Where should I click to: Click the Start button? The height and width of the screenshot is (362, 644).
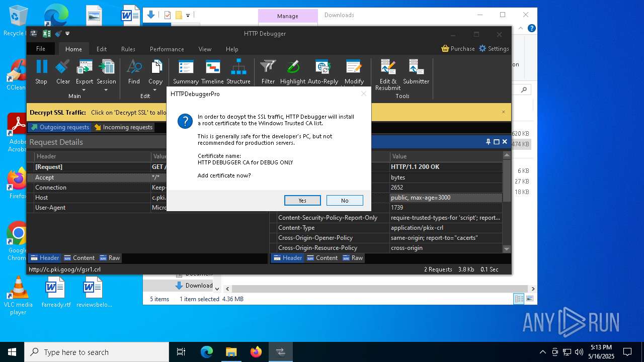(x=12, y=352)
